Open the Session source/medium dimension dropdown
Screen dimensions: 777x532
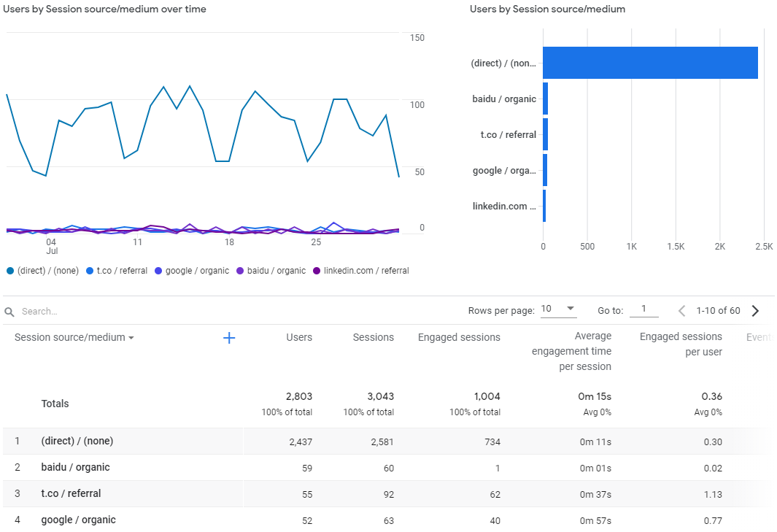(74, 338)
